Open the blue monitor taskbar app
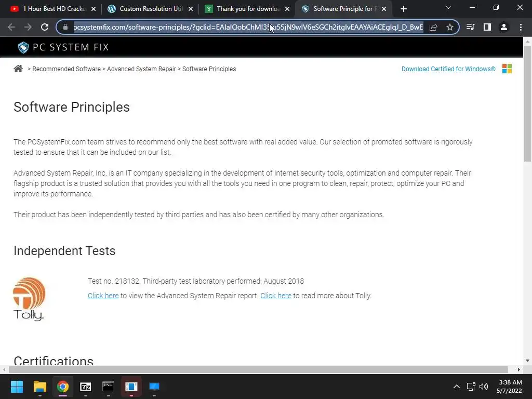 click(x=154, y=387)
